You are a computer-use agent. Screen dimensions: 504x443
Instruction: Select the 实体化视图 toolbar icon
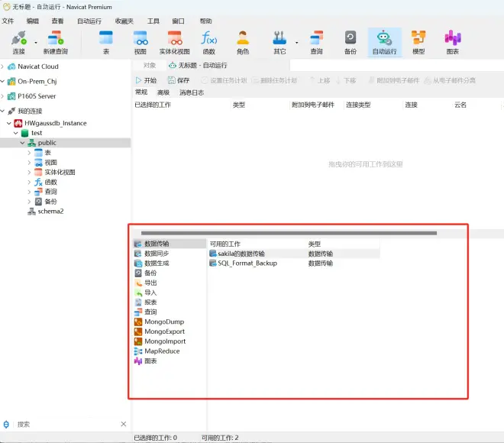pyautogui.click(x=175, y=42)
